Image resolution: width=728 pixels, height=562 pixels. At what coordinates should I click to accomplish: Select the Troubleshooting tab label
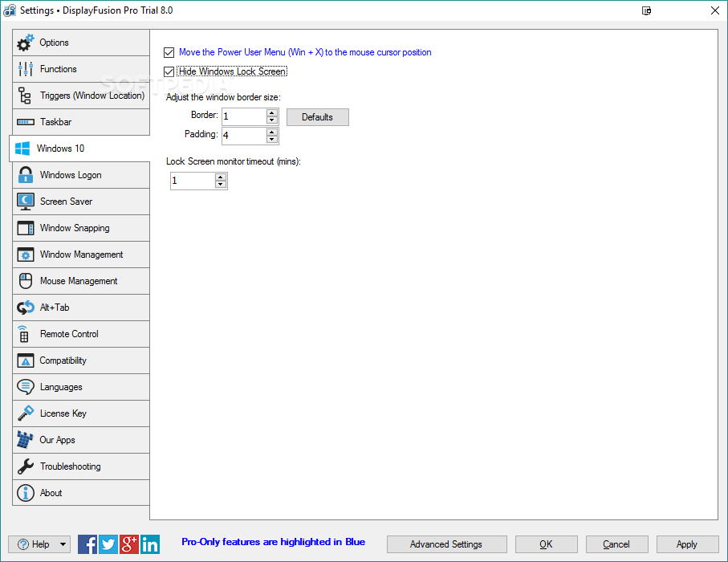point(70,466)
